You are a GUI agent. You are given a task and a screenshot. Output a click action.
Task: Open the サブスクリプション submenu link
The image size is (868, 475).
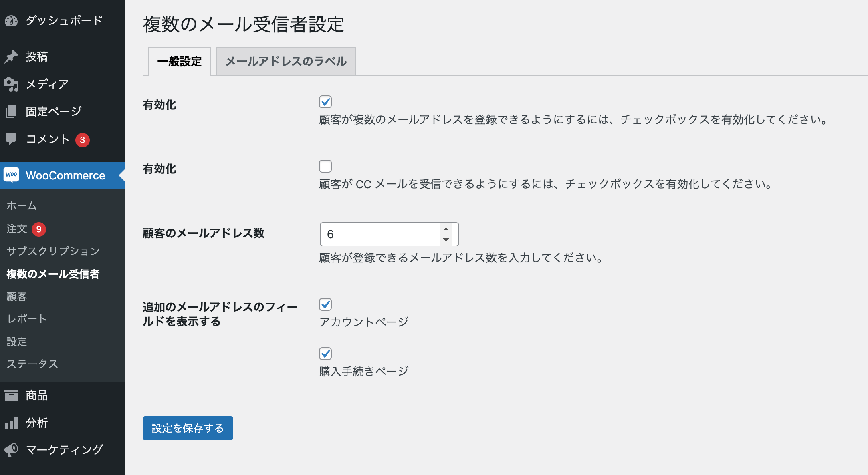[x=53, y=251]
